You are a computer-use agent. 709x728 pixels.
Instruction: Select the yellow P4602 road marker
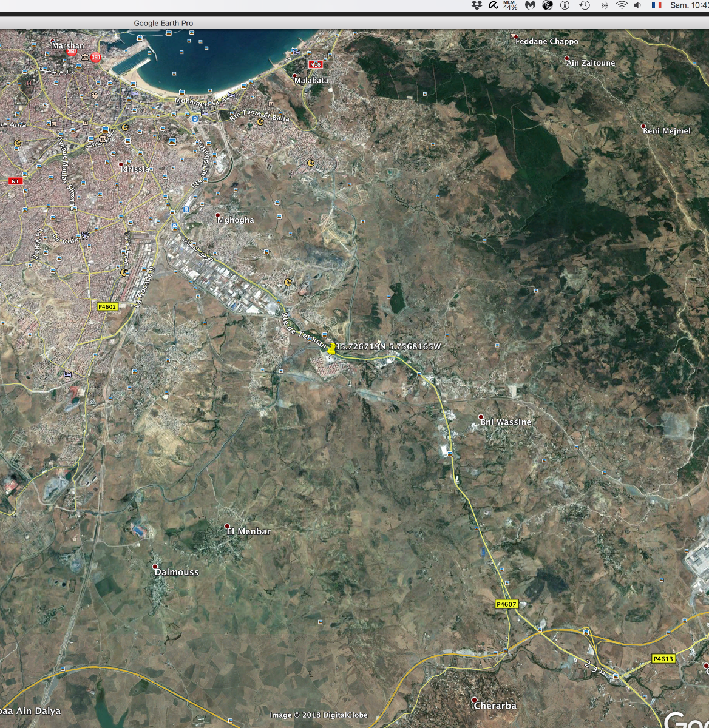click(x=107, y=306)
